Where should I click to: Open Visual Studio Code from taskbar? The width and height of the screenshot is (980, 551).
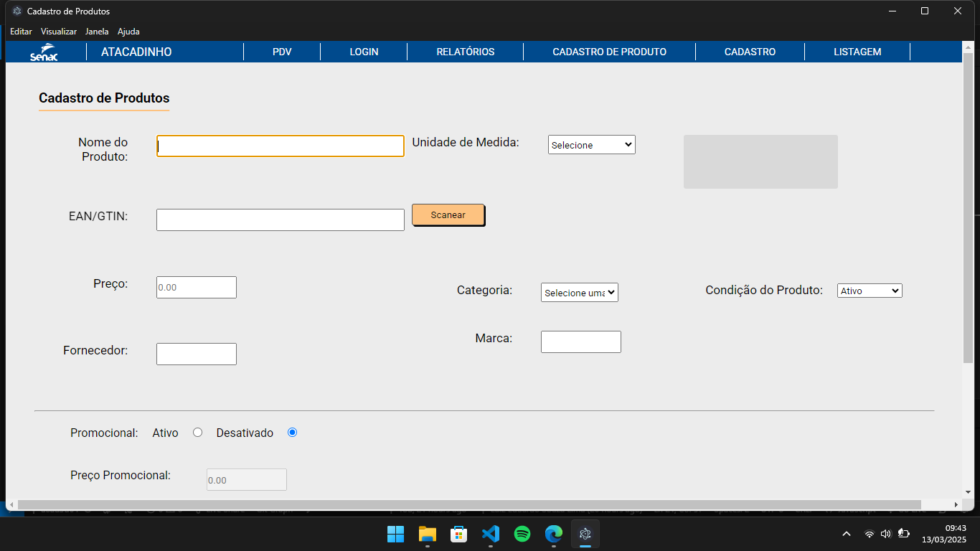[490, 534]
